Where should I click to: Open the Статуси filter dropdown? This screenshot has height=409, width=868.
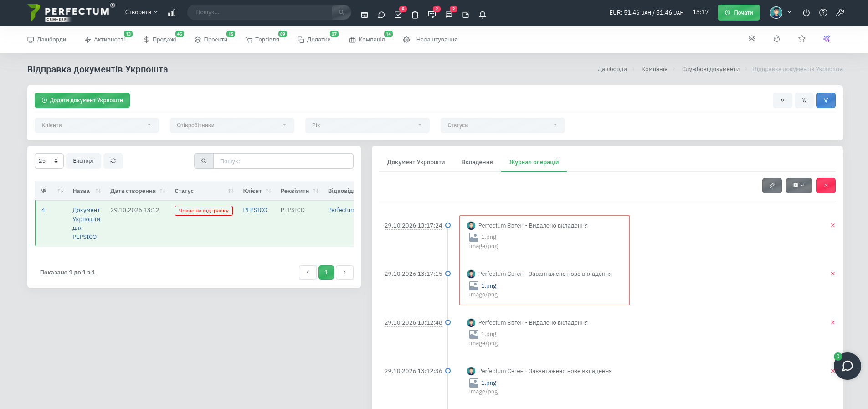(x=503, y=125)
